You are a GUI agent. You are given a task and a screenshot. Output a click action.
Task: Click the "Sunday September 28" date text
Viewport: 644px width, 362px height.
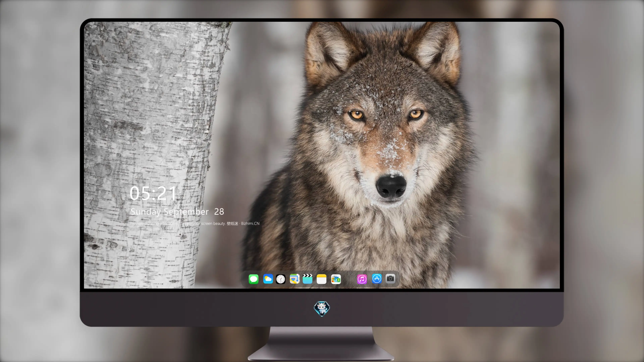pyautogui.click(x=177, y=212)
